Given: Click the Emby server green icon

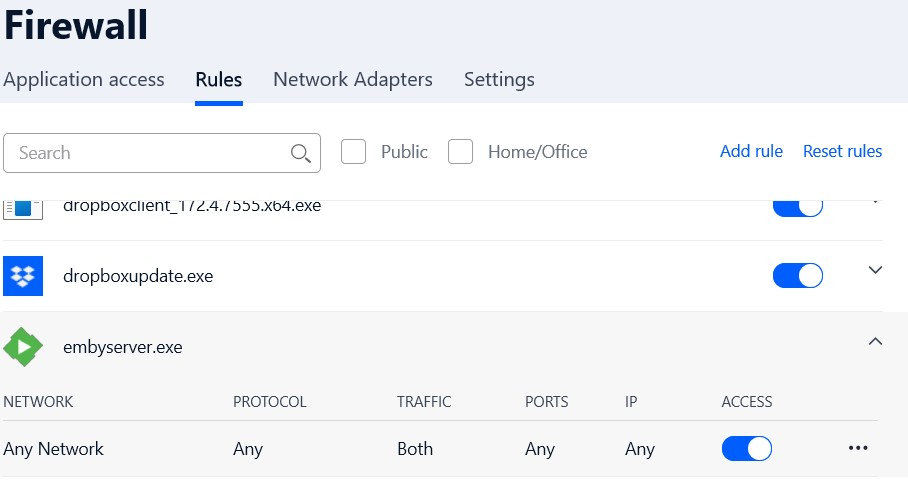Looking at the screenshot, I should (23, 347).
